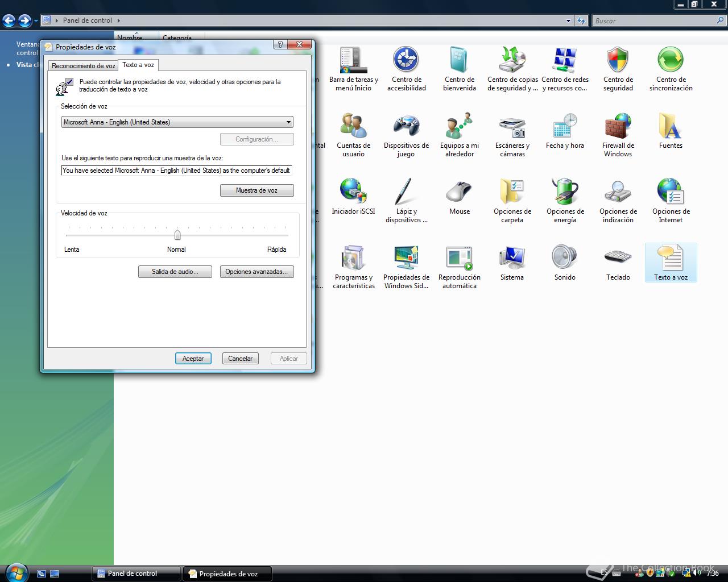The image size is (728, 582).
Task: Open Centro de redes y recursos icon
Action: [565, 69]
